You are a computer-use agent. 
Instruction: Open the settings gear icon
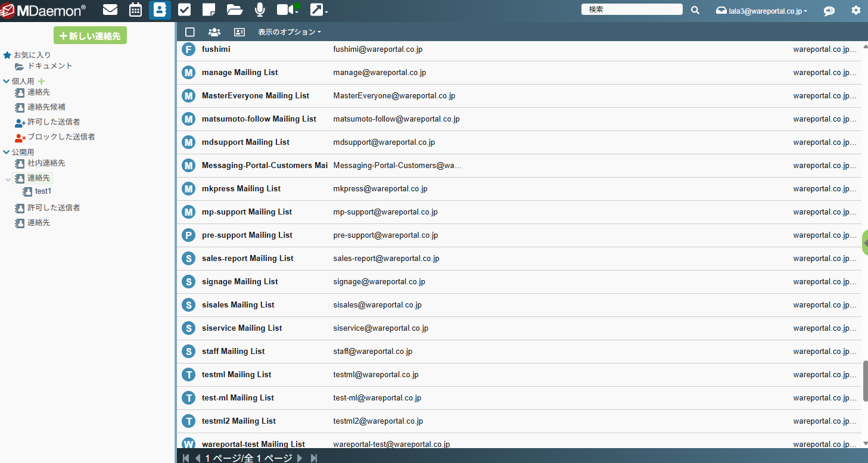click(856, 10)
